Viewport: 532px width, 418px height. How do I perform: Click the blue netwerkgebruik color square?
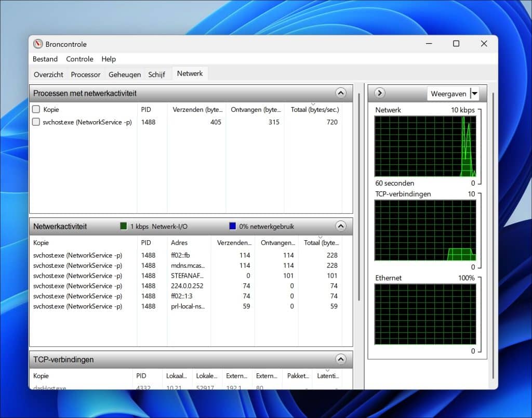coord(233,226)
